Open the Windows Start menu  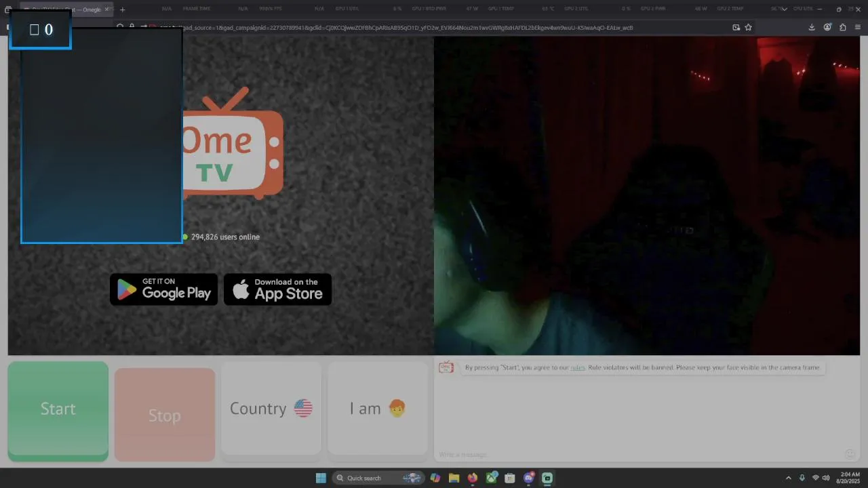(x=321, y=478)
